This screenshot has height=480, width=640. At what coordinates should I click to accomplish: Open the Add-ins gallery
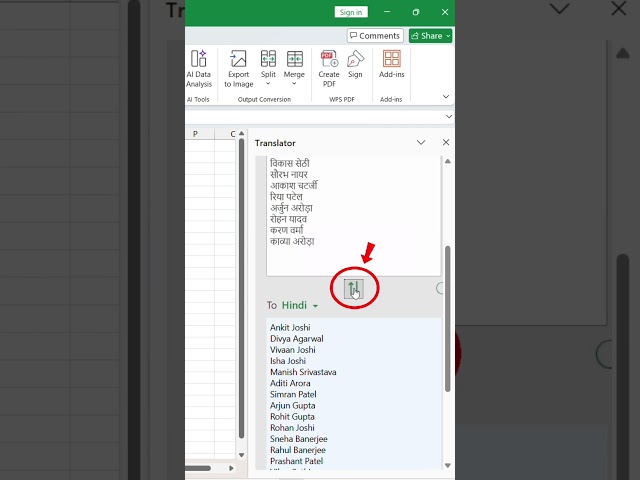391,64
